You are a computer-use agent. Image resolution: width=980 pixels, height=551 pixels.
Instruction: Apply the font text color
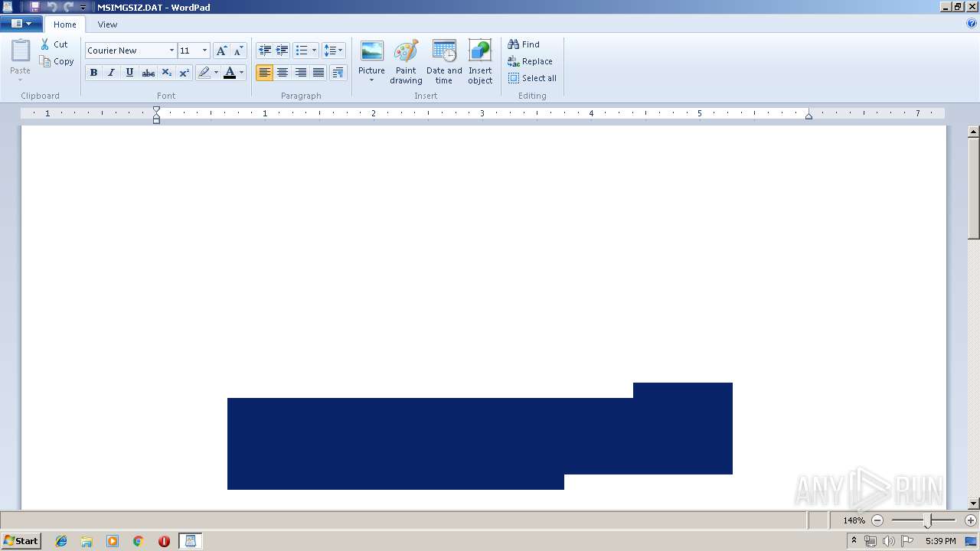(230, 73)
